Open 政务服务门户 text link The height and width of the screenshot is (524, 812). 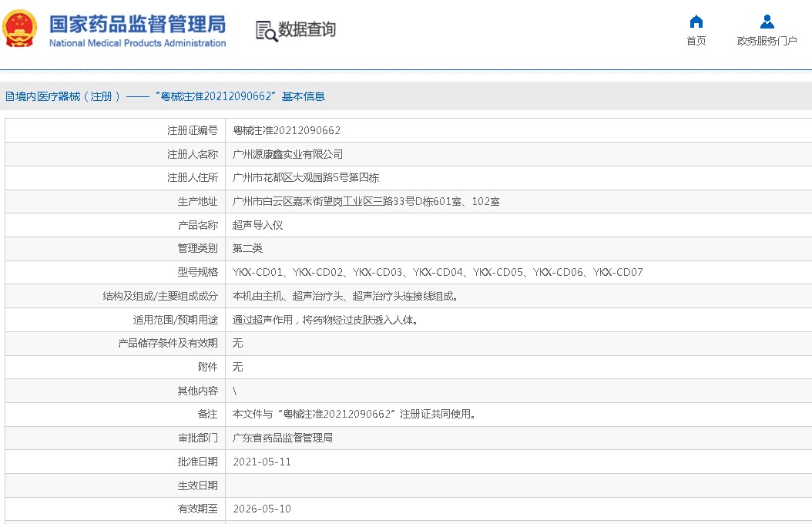767,41
